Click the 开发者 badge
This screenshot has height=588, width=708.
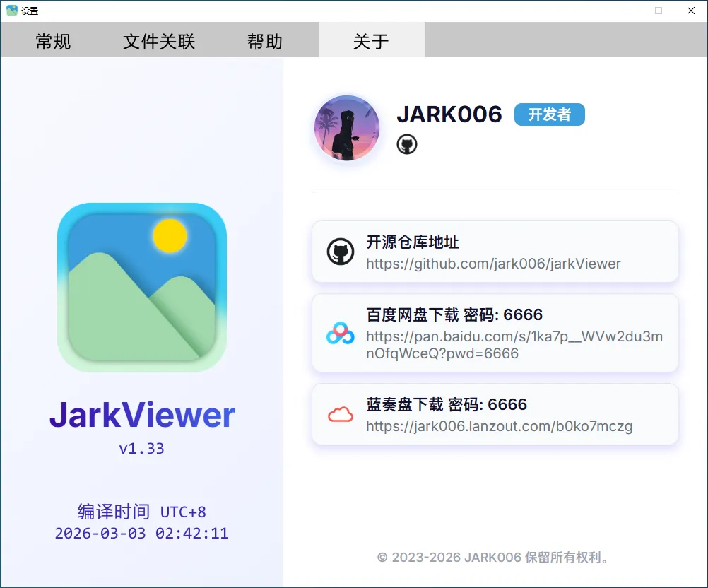click(550, 114)
